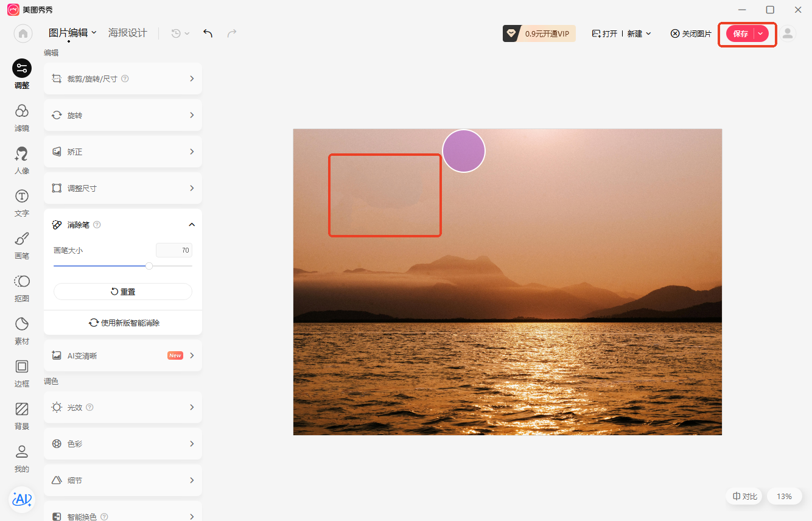Open the 新建 dropdown
This screenshot has width=812, height=521.
pos(639,33)
